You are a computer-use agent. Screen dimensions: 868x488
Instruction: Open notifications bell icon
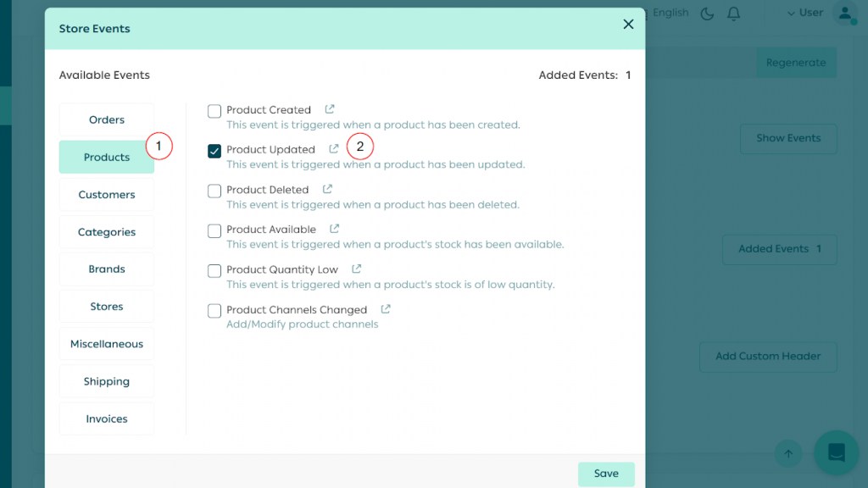click(734, 13)
